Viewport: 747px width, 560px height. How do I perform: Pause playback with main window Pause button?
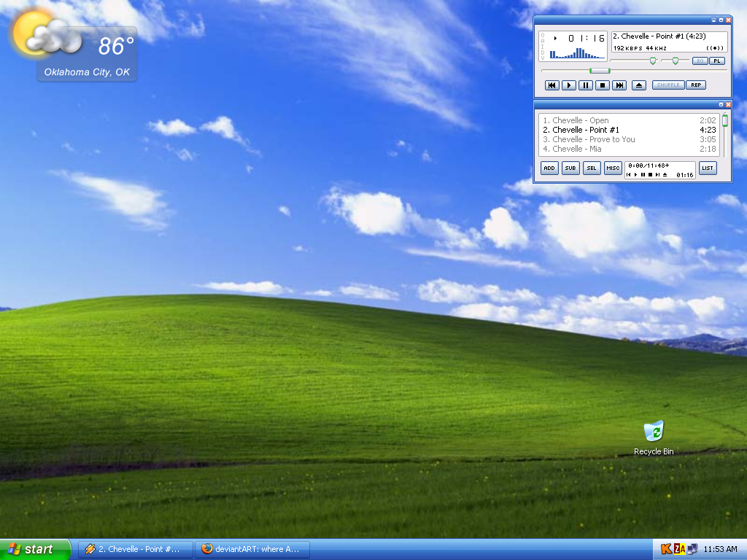(x=586, y=85)
